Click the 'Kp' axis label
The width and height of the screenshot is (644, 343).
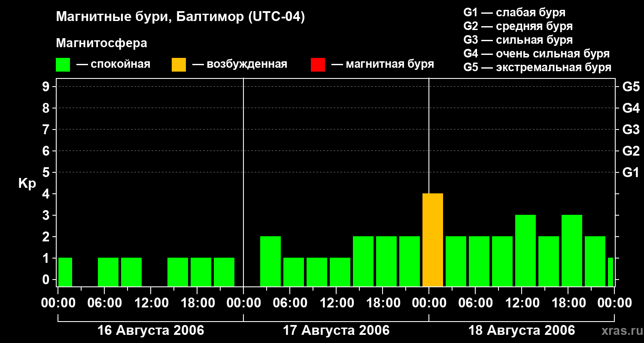coord(27,184)
